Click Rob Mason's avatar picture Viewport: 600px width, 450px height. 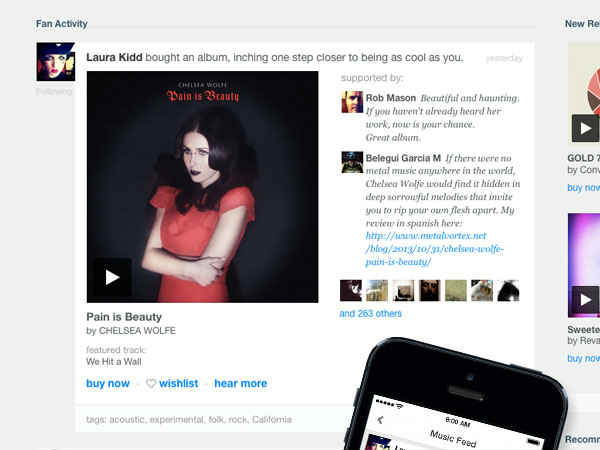[x=352, y=102]
